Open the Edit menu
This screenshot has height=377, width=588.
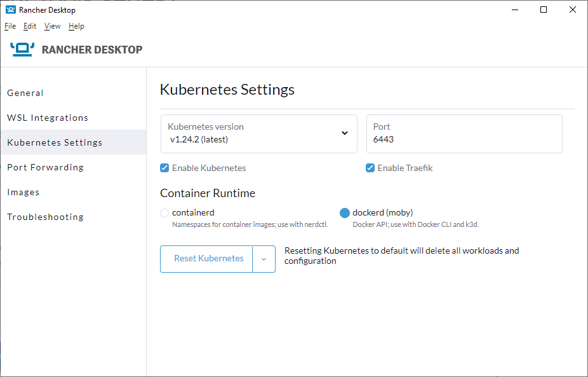click(x=30, y=26)
